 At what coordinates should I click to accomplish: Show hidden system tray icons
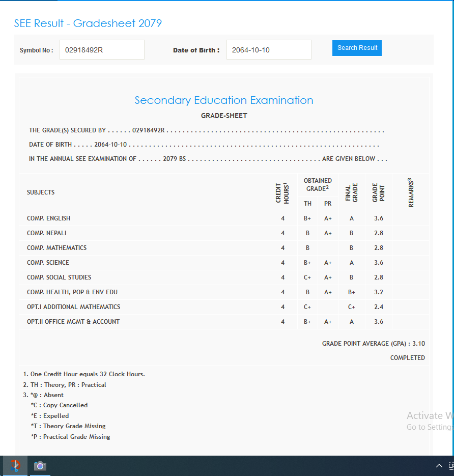439,466
